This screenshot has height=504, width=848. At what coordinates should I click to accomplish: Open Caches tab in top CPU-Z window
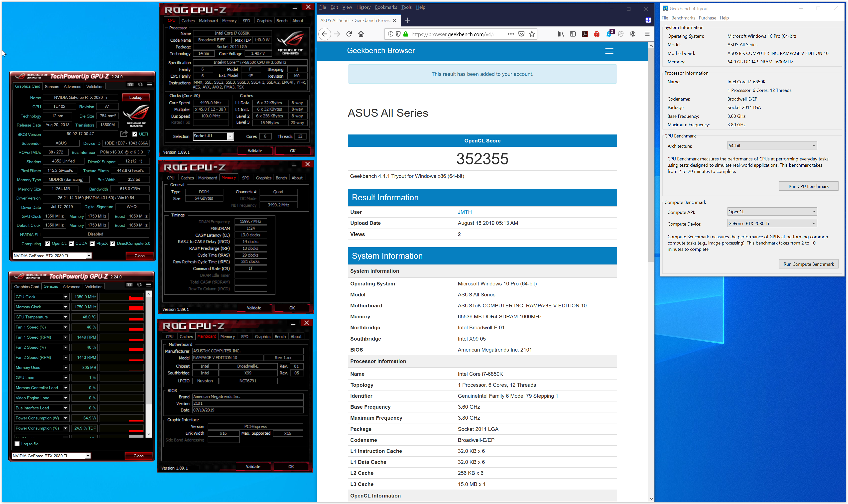point(188,21)
